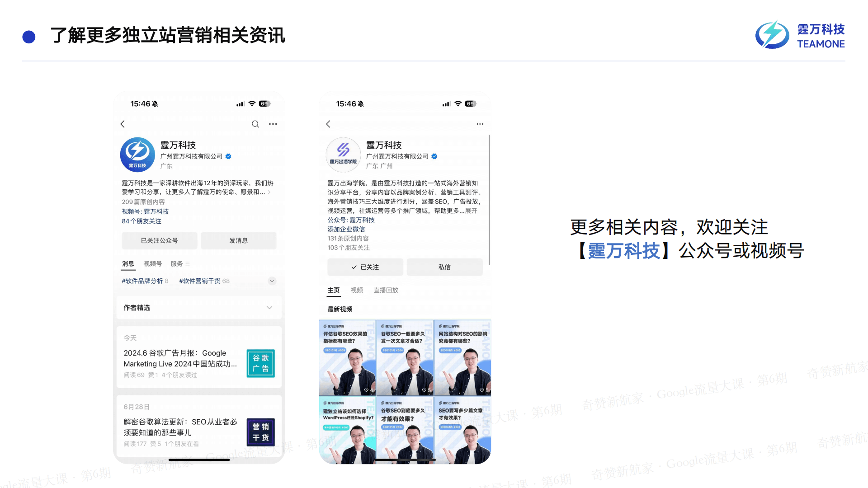Tap back arrow in right phone
Screen dimensions: 868x488
[328, 124]
